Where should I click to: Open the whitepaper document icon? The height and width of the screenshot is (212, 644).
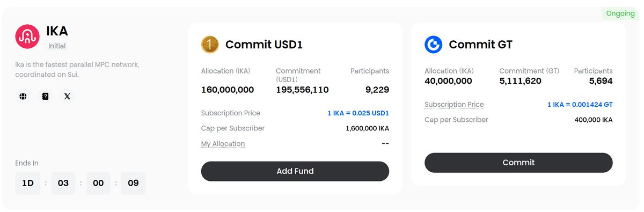pyautogui.click(x=45, y=97)
